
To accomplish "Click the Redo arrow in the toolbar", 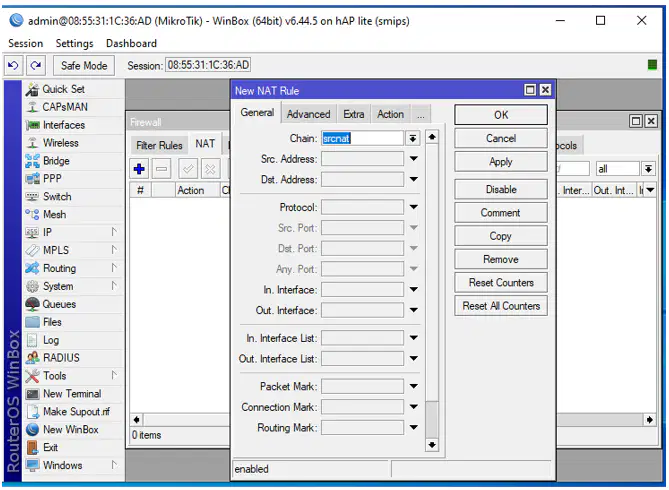I will [36, 66].
